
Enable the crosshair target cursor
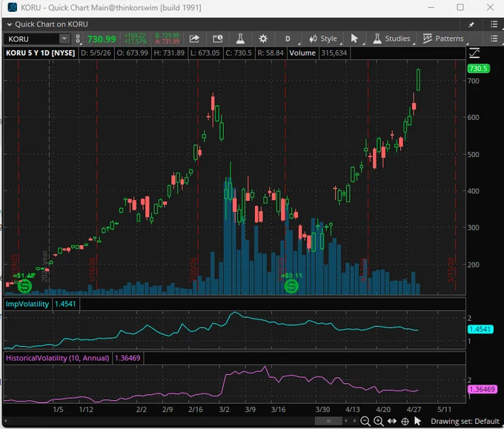pyautogui.click(x=405, y=422)
